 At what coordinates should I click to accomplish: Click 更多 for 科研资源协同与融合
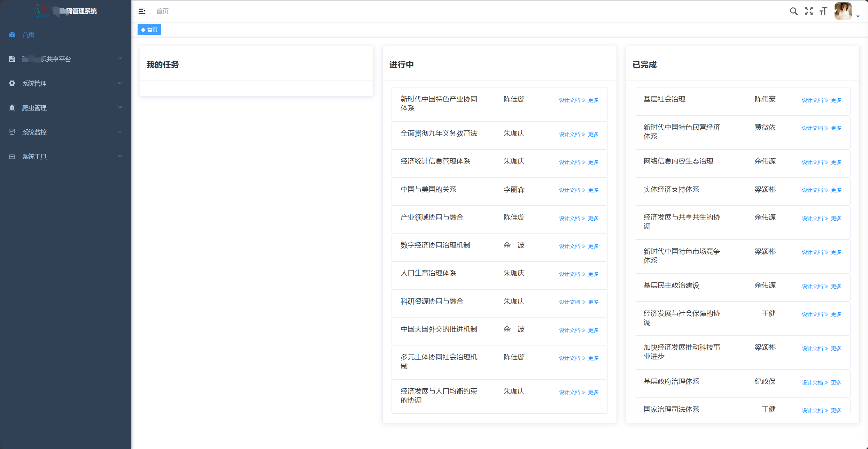[x=593, y=302]
